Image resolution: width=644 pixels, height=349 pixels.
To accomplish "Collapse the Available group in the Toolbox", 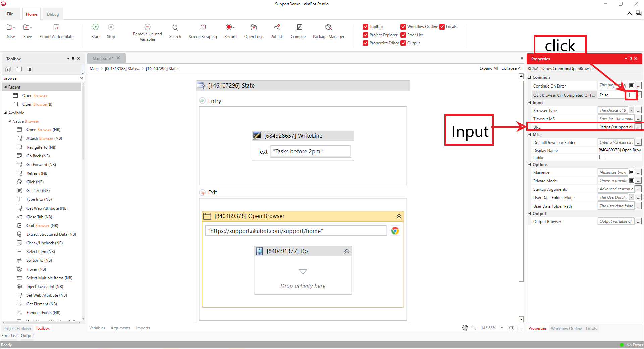I will click(x=5, y=113).
